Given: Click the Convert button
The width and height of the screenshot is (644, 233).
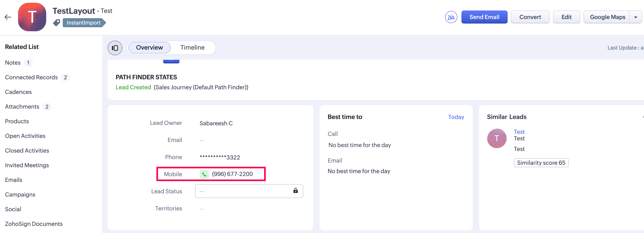Looking at the screenshot, I should click(x=530, y=17).
